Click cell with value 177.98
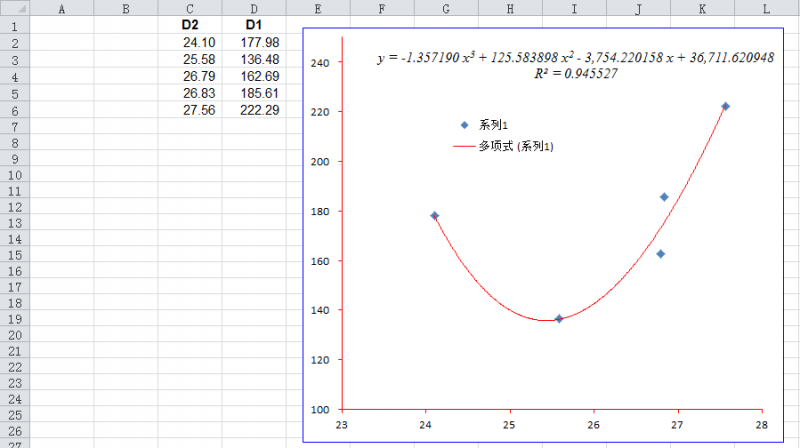The image size is (800, 448). (x=254, y=42)
